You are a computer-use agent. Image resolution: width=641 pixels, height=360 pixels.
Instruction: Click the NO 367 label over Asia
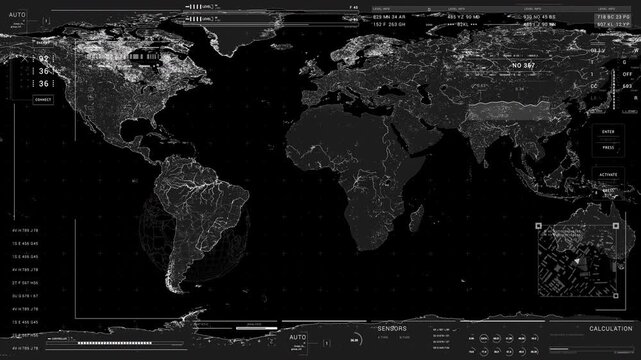(x=524, y=65)
